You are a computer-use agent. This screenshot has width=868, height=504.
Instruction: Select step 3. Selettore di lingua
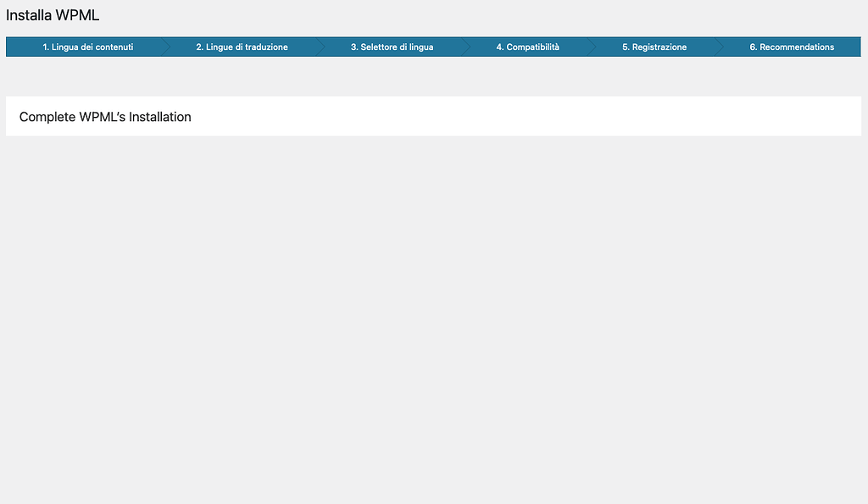[392, 47]
